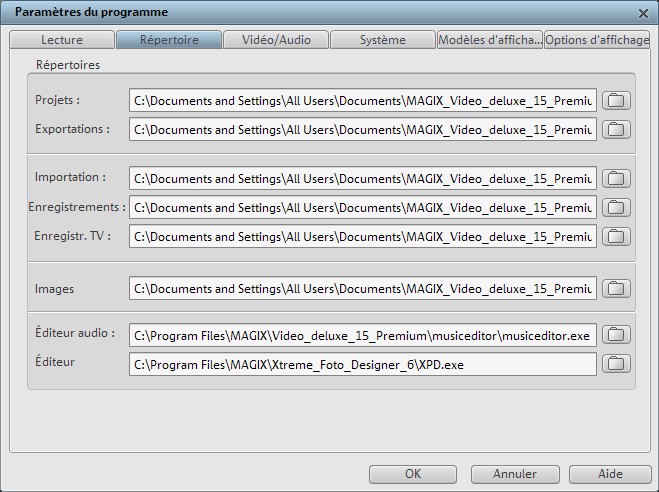Click the Importation : label

click(70, 177)
